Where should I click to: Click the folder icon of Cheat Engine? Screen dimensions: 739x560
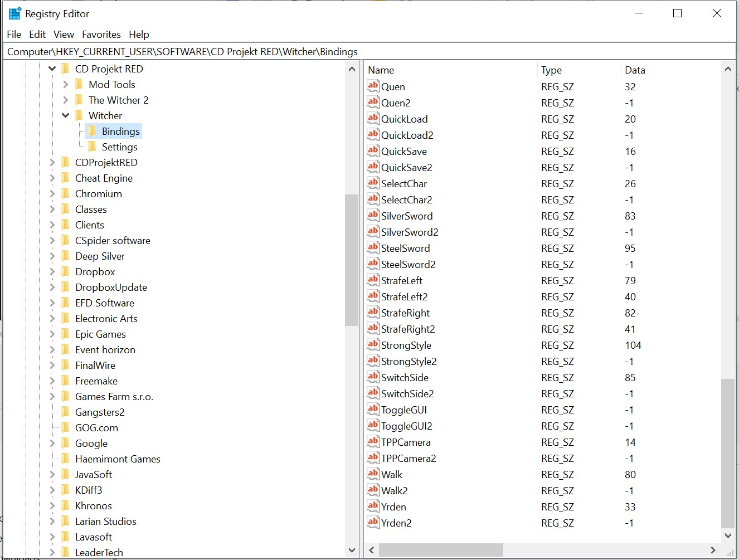[66, 178]
